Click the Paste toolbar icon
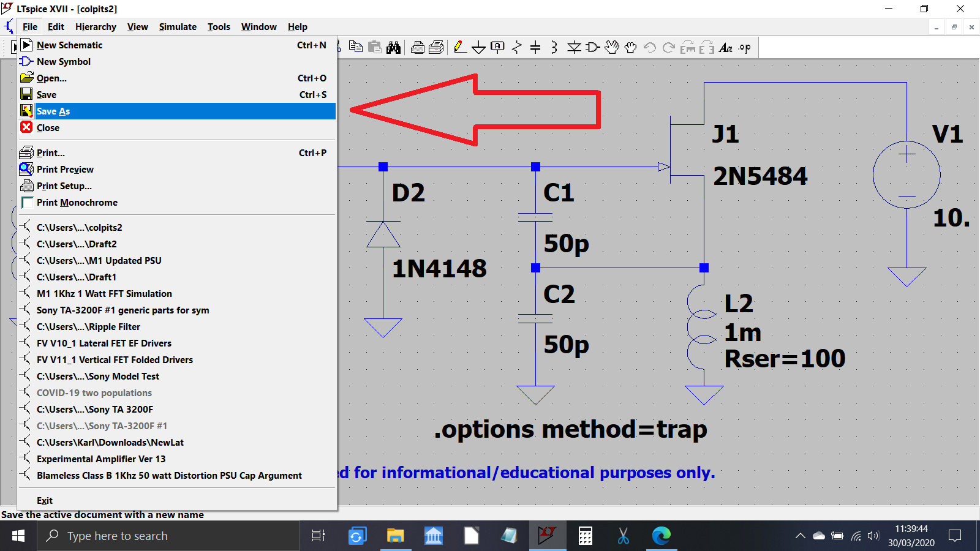The height and width of the screenshot is (551, 980). [x=375, y=47]
